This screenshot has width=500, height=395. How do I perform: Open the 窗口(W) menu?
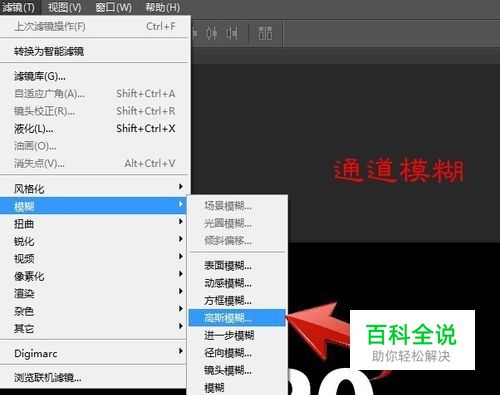[x=113, y=7]
